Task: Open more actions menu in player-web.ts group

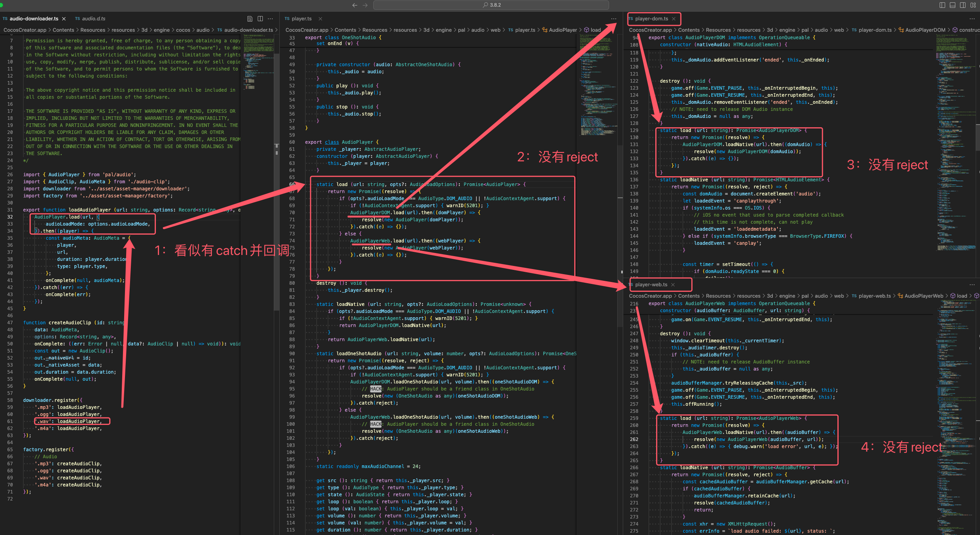Action: pos(972,285)
